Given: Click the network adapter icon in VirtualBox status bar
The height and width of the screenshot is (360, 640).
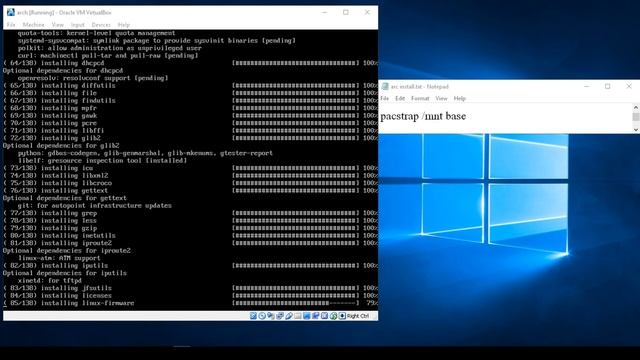Looking at the screenshot, I should point(280,316).
